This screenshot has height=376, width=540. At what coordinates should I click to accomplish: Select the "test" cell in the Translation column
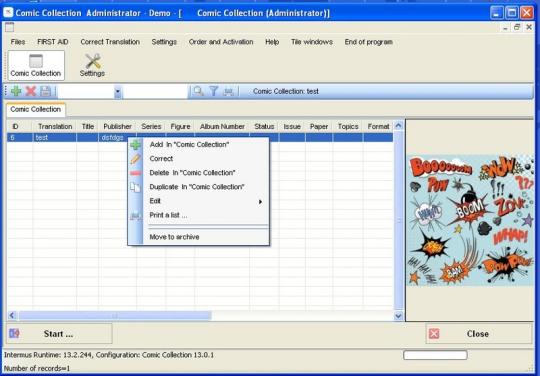click(55, 138)
